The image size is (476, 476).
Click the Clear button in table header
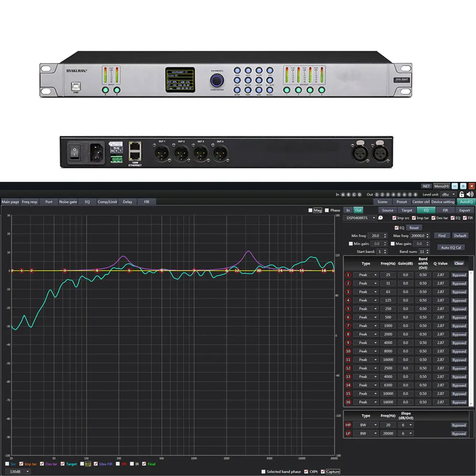(x=459, y=264)
